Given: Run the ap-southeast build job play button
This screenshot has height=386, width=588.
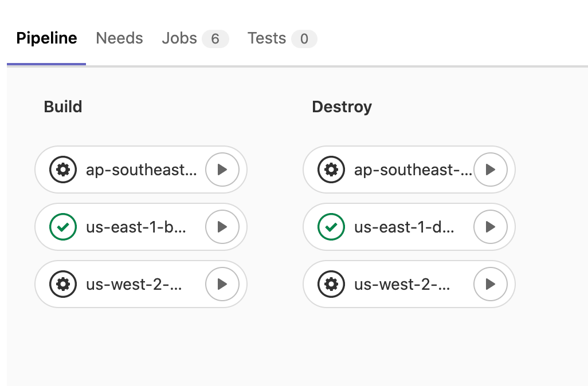Looking at the screenshot, I should (222, 170).
